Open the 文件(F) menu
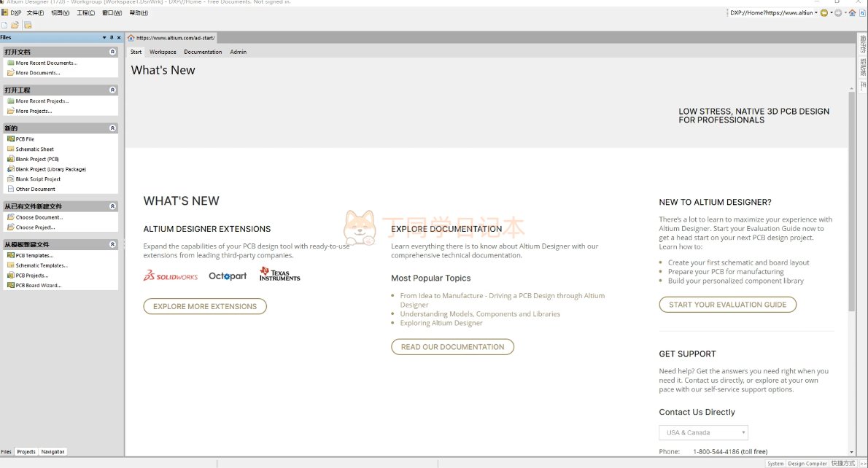This screenshot has height=468, width=868. pos(35,12)
